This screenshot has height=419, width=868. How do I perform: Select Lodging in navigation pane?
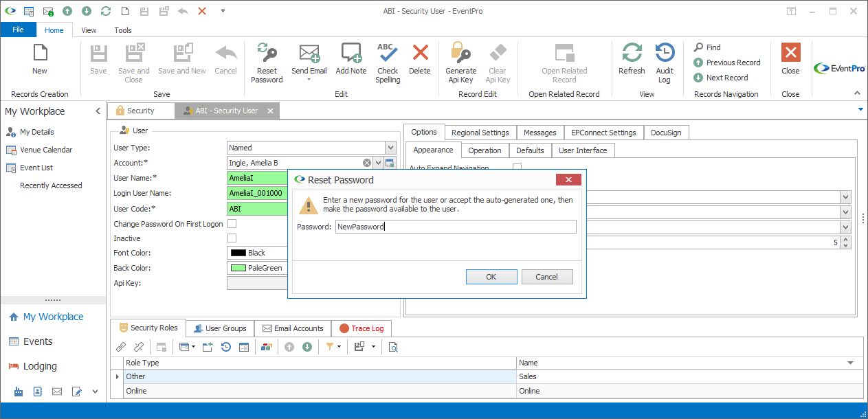[40, 366]
